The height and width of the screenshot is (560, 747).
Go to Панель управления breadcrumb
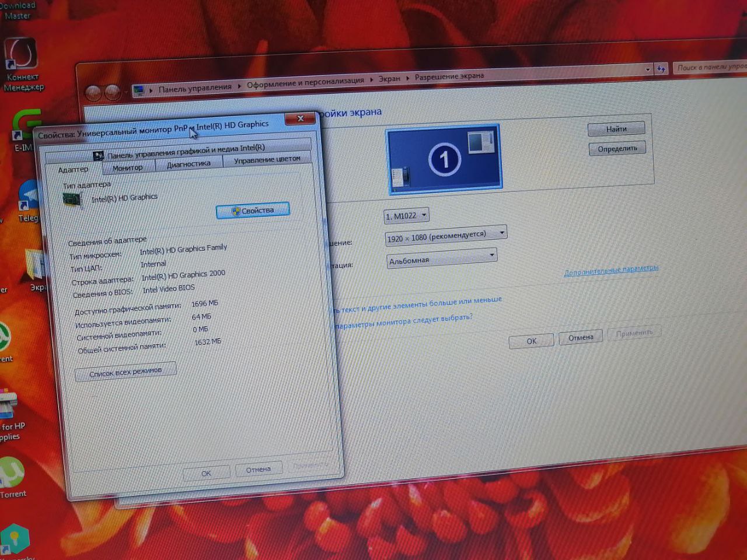(195, 88)
